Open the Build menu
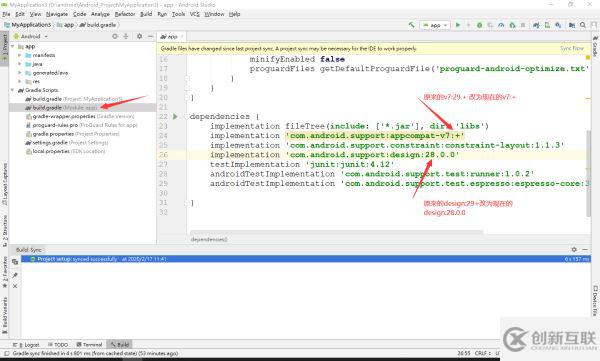 tap(146, 14)
